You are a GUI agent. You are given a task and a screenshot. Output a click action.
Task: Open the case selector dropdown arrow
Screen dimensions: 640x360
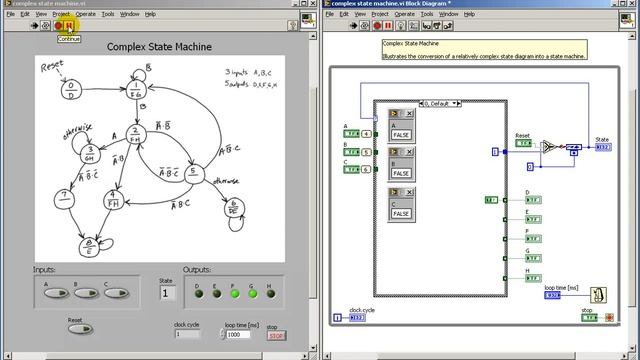[454, 104]
